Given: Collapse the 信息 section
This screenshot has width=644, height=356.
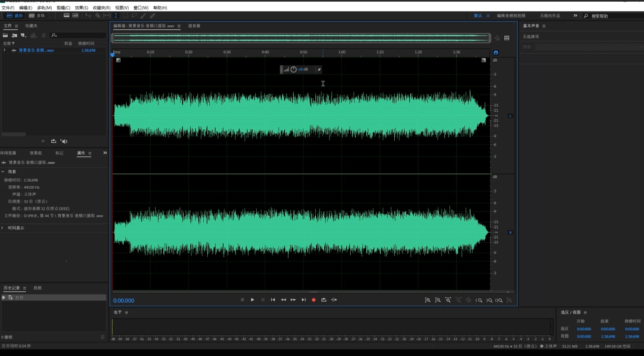Looking at the screenshot, I should point(3,172).
